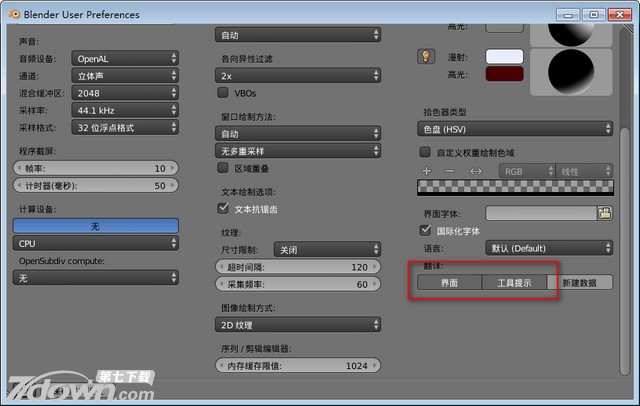The image size is (640, 406).
Task: Flip the color ramp with the arrows icon
Action: (476, 171)
